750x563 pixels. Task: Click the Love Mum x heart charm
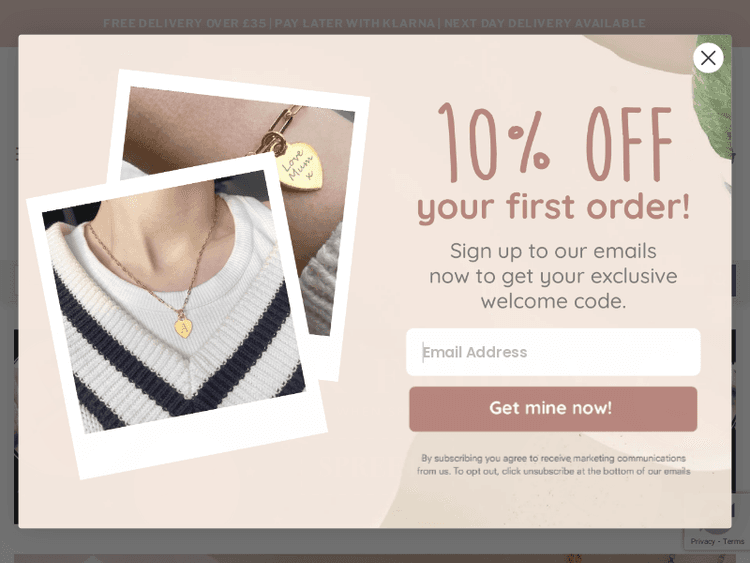click(299, 167)
